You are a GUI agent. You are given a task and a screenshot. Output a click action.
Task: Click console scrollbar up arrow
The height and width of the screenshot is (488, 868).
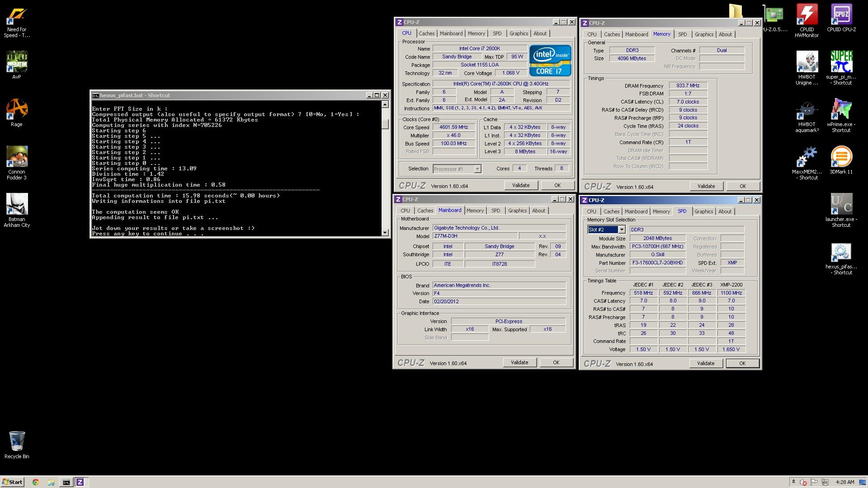[385, 104]
